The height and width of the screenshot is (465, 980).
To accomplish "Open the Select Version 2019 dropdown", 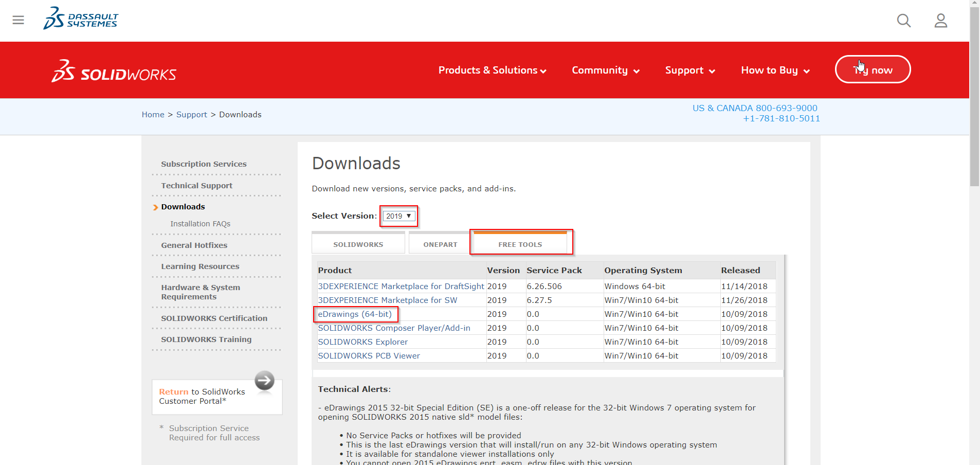I will (x=399, y=216).
